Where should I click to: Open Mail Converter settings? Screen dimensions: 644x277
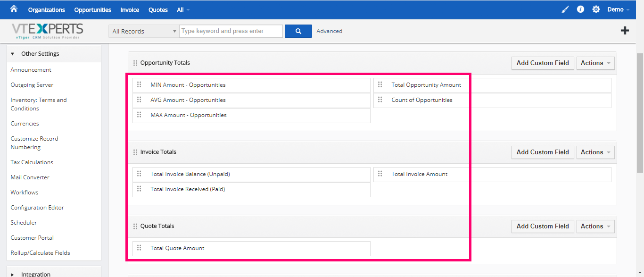30,177
